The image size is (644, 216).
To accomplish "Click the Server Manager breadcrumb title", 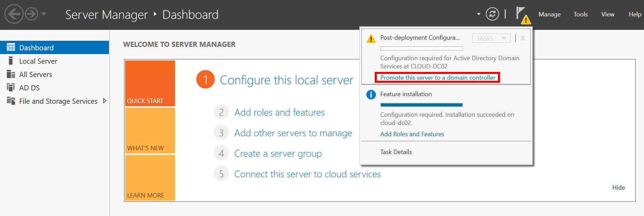I will (x=106, y=15).
